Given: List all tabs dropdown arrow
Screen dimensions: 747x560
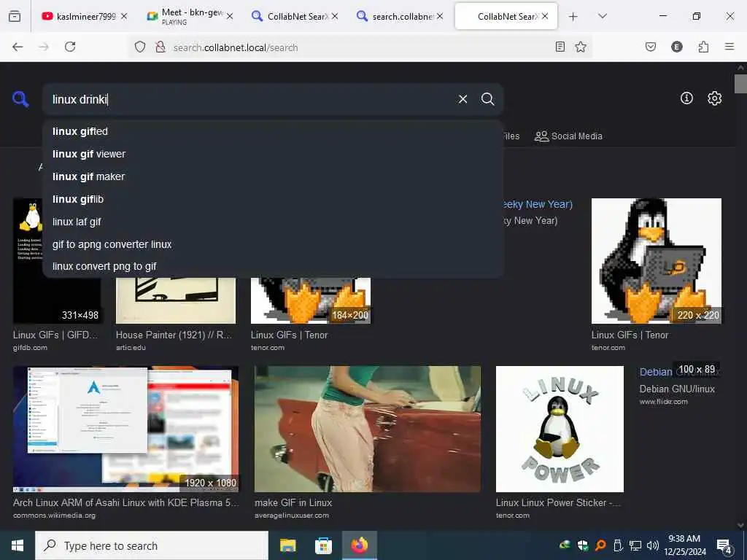Looking at the screenshot, I should click(603, 16).
